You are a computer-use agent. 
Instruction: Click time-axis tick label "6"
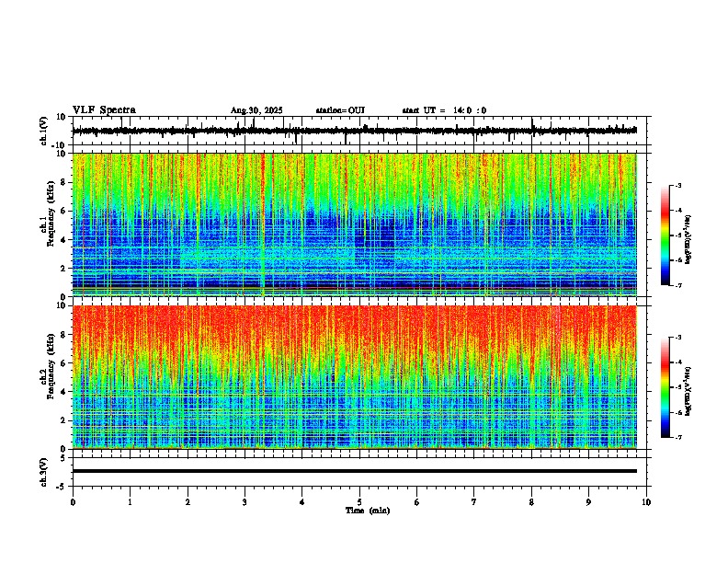click(x=417, y=502)
